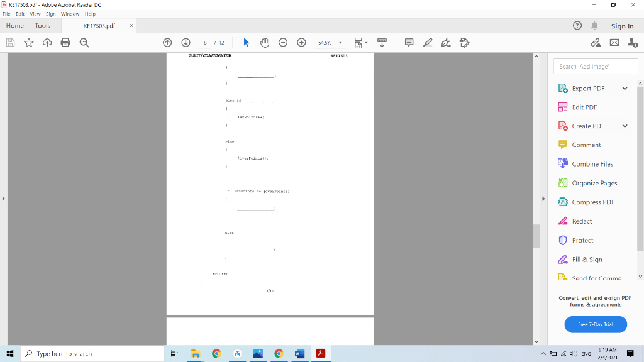Click the tools pane scroll down arrow
Image resolution: width=644 pixels, height=362 pixels.
(640, 277)
